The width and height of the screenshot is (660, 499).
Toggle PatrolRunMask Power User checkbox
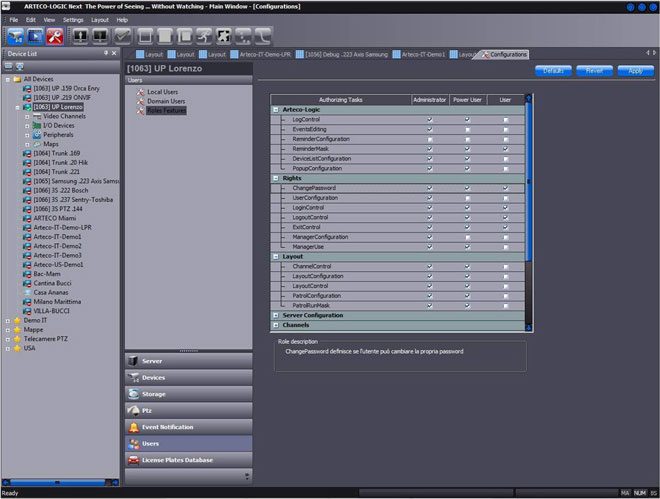tap(468, 306)
